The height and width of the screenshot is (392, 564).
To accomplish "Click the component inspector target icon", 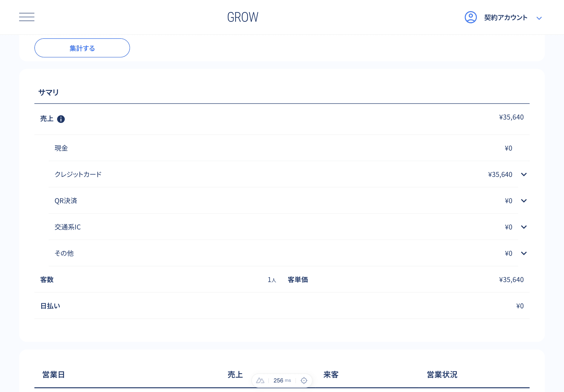I will click(304, 380).
